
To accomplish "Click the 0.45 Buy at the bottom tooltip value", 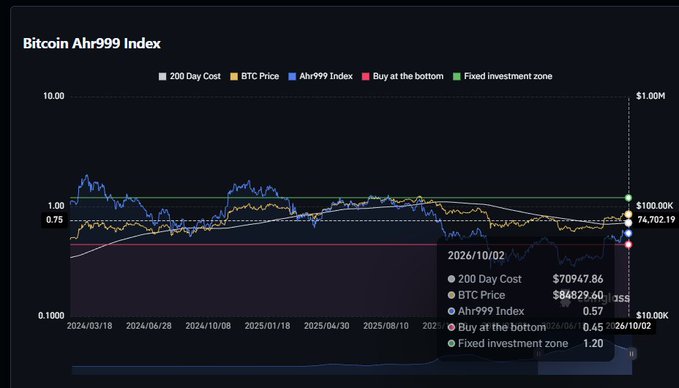I will 593,327.
